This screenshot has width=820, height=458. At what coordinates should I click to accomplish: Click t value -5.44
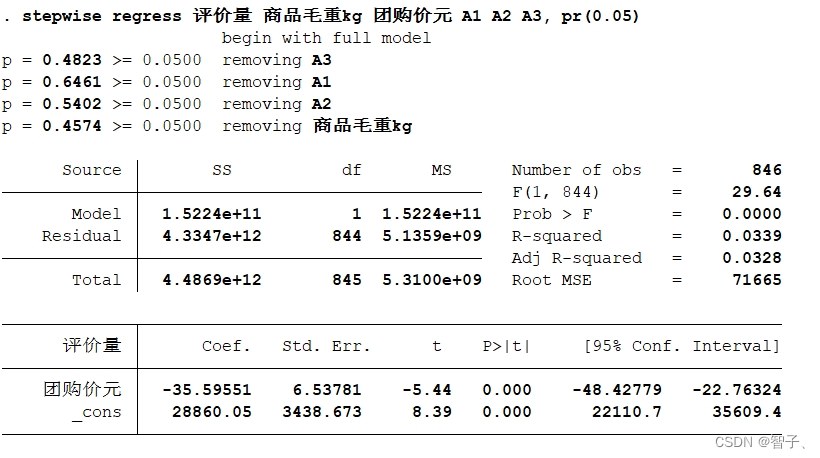tap(427, 390)
